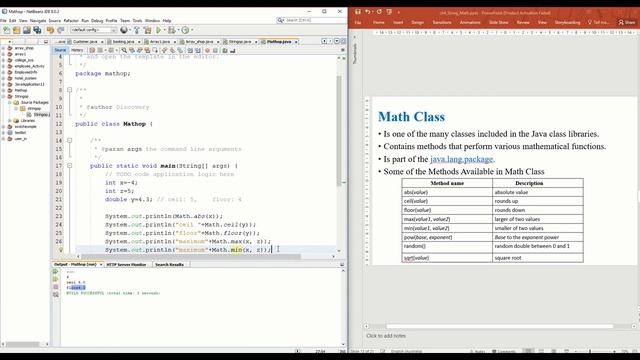Screen dimensions: 640x360
Task: Click PowerPoint zoom slider in status bar
Action: tap(590, 351)
